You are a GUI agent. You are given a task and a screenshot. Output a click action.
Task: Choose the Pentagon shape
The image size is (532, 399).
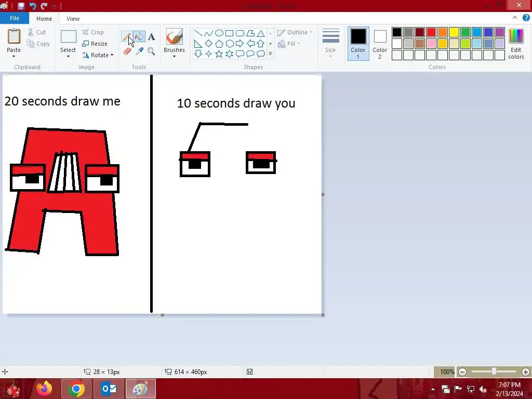coord(219,44)
